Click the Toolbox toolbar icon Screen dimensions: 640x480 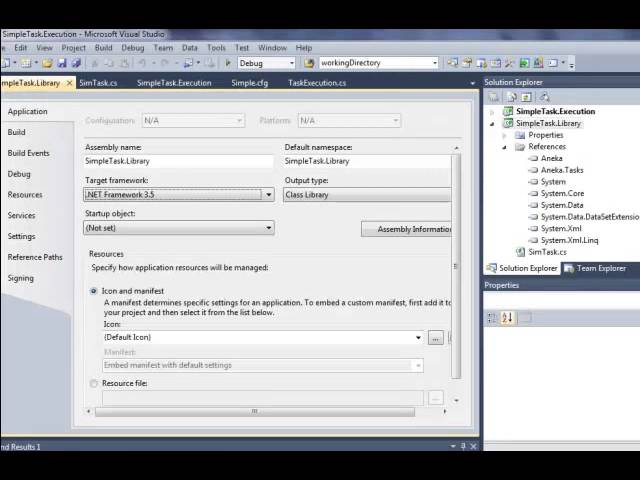509,63
